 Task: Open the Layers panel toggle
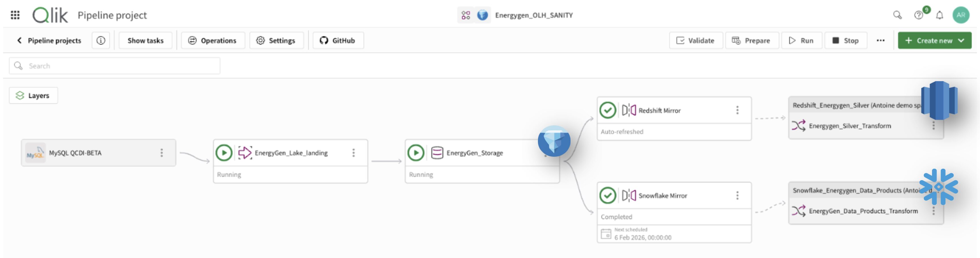33,95
